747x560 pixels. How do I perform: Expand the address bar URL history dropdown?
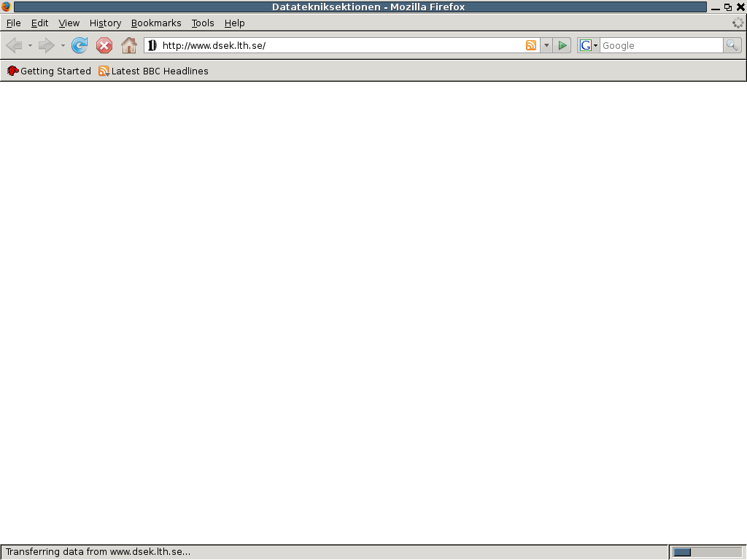click(546, 46)
